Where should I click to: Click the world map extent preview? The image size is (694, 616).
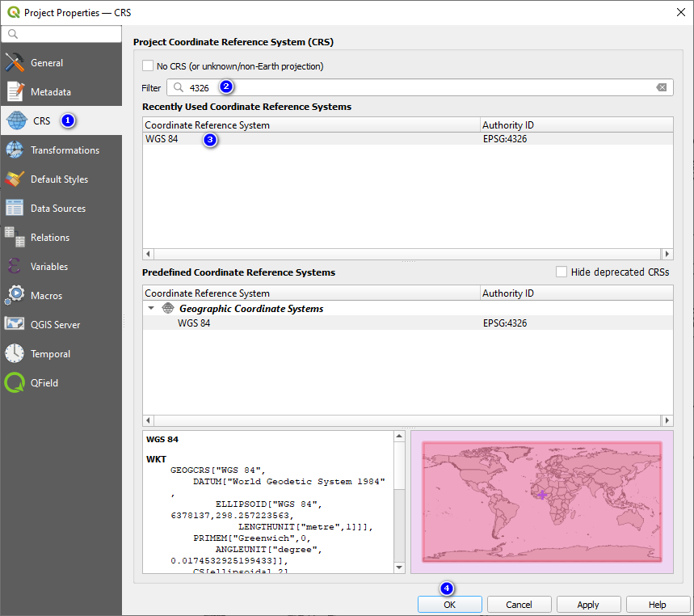(542, 502)
